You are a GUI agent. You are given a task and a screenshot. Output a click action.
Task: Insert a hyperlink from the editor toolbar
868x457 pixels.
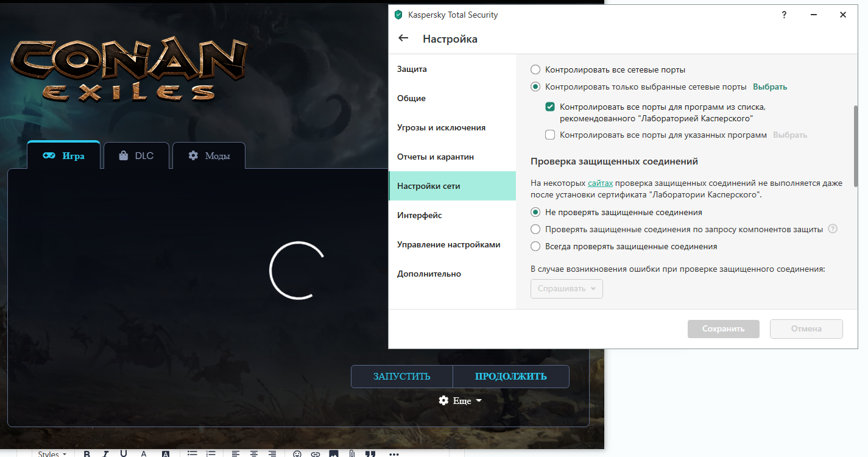coord(316,454)
